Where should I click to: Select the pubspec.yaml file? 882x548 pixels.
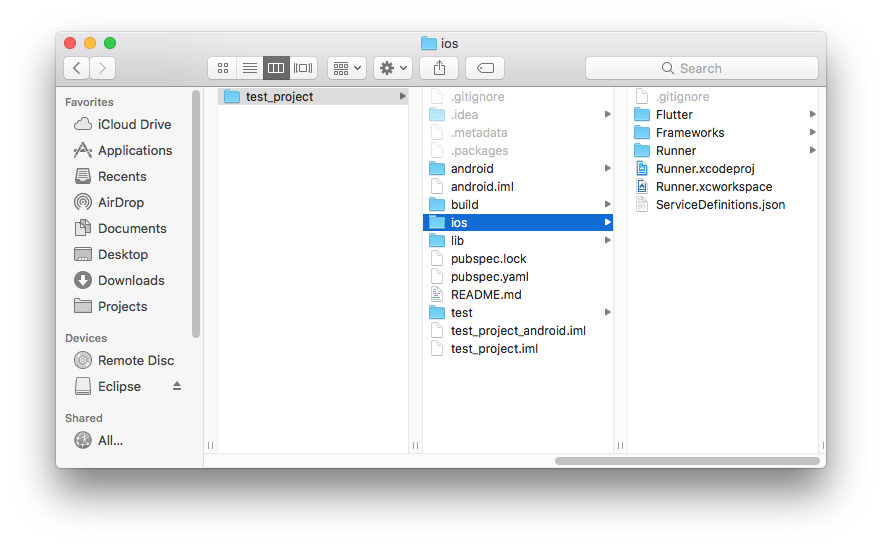[x=489, y=277]
